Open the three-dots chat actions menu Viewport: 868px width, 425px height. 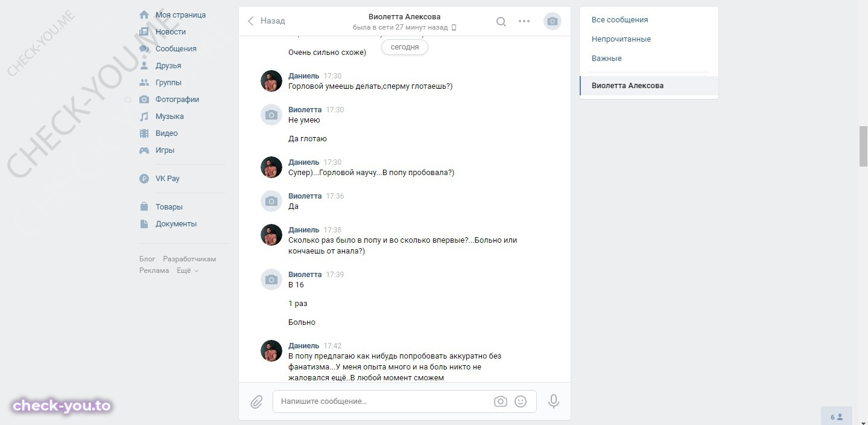524,21
